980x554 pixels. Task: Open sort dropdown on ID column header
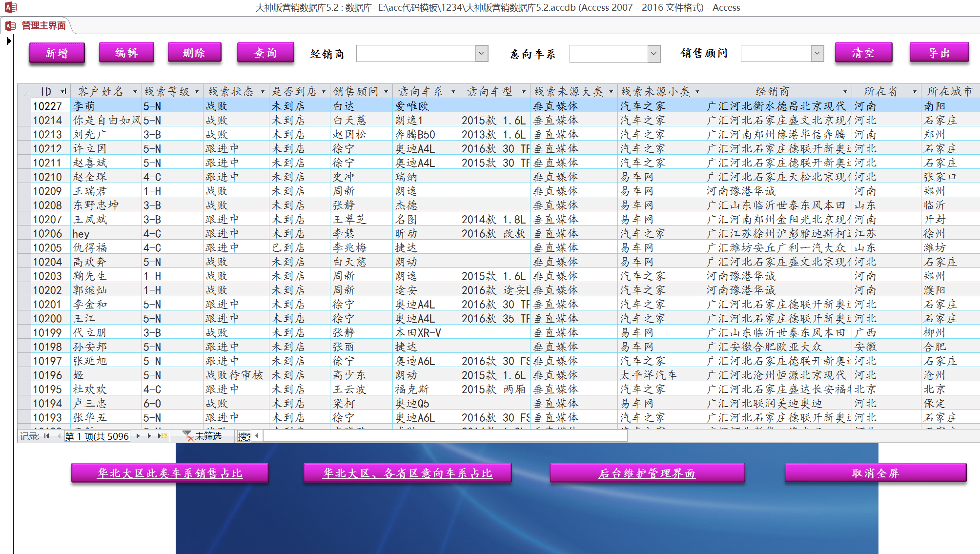63,92
